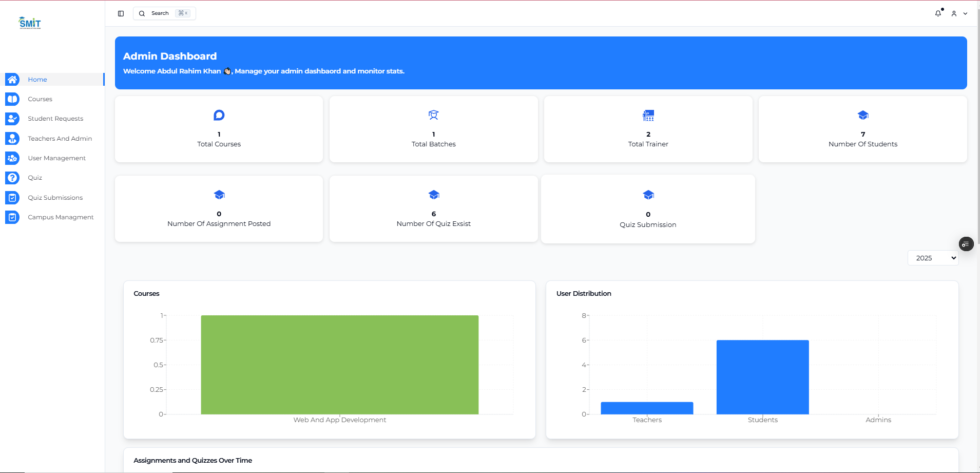Viewport: 980px width, 473px height.
Task: Click the Quiz Submission card icon
Action: (648, 195)
